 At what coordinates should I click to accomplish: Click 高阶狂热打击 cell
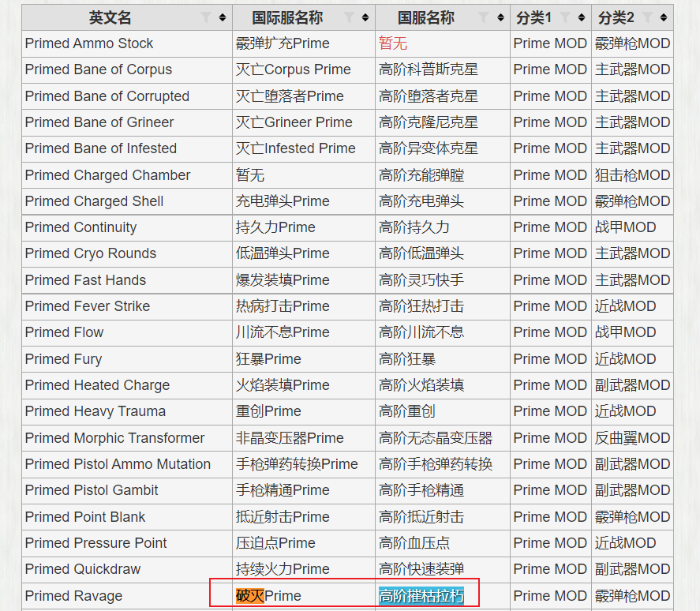coord(443,306)
